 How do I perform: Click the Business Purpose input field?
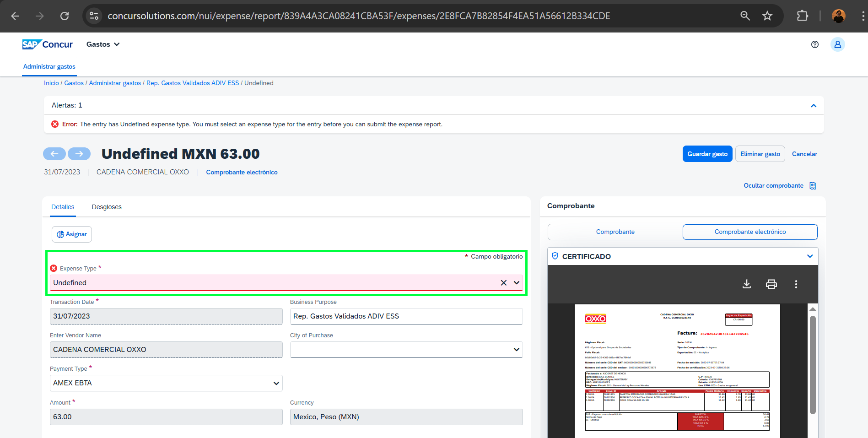[x=406, y=316]
